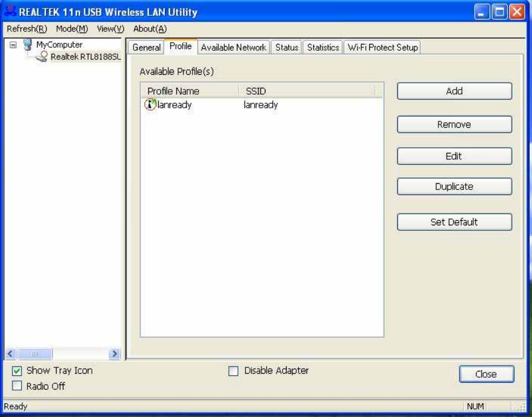Toggle the Show Tray Icon checkbox
532x417 pixels.
(17, 371)
